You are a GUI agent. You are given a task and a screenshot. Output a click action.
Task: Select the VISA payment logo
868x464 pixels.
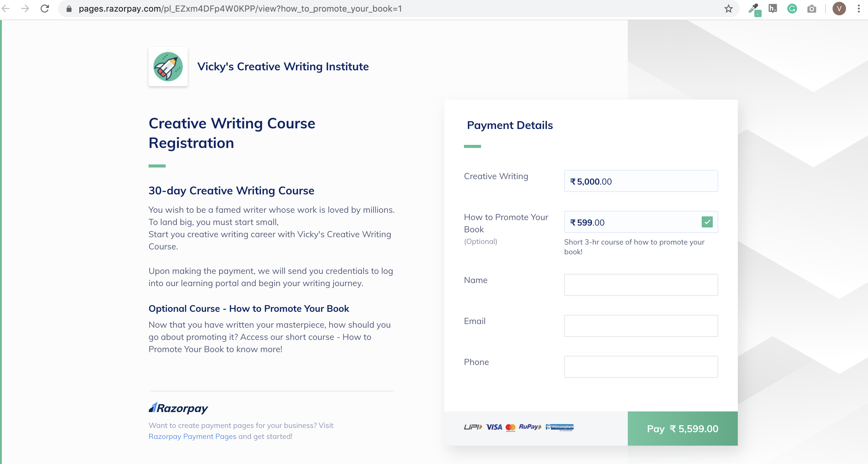pos(494,427)
